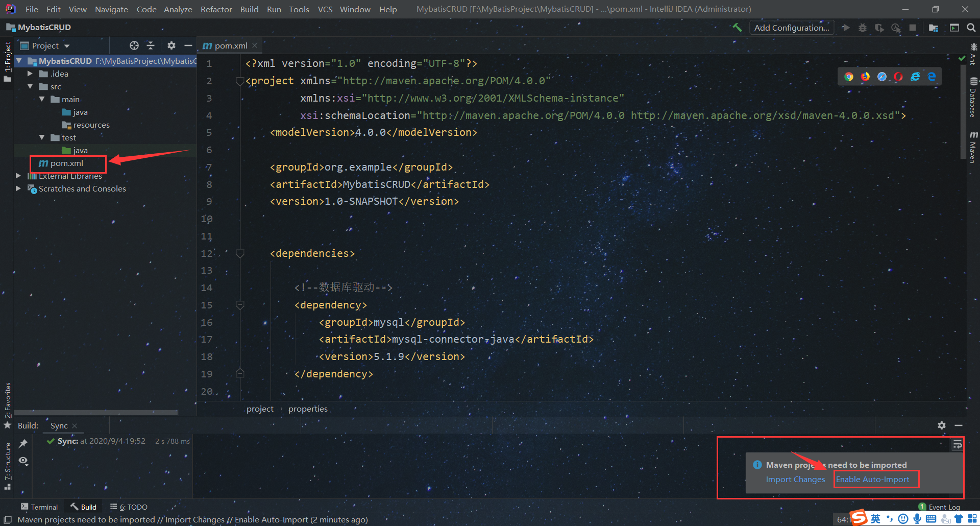Toggle the Database tool window
Viewport: 980px width, 526px height.
[973, 97]
